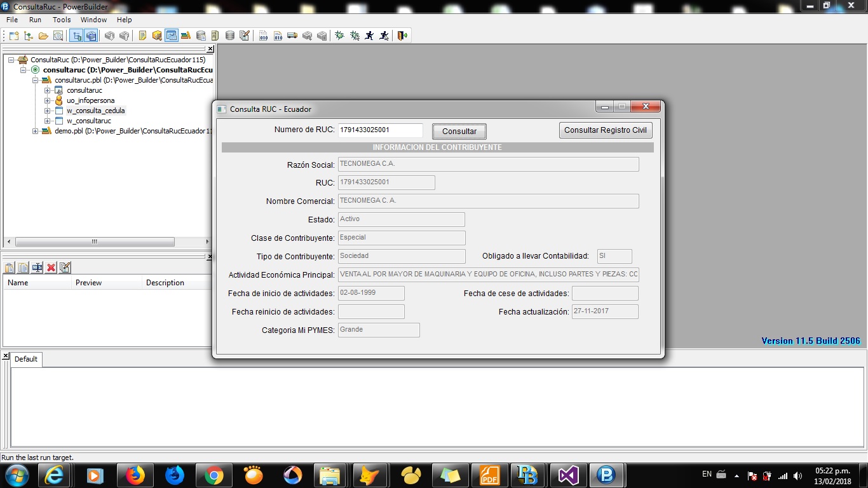Open Google Chrome from the taskbar
This screenshot has width=868, height=488.
tap(214, 475)
